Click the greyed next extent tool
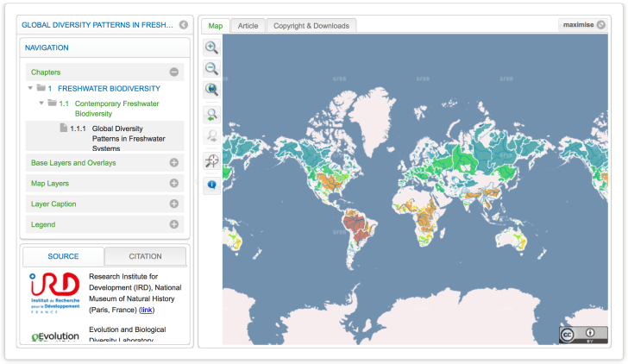628x364 pixels. [x=211, y=136]
